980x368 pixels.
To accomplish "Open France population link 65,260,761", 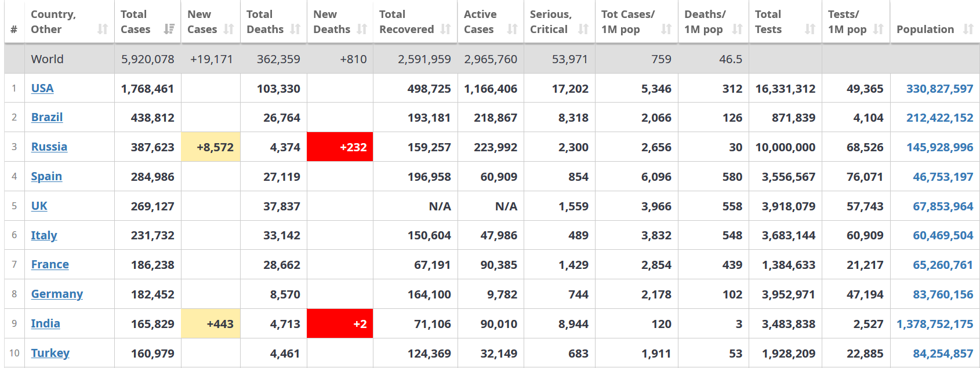I will click(943, 265).
